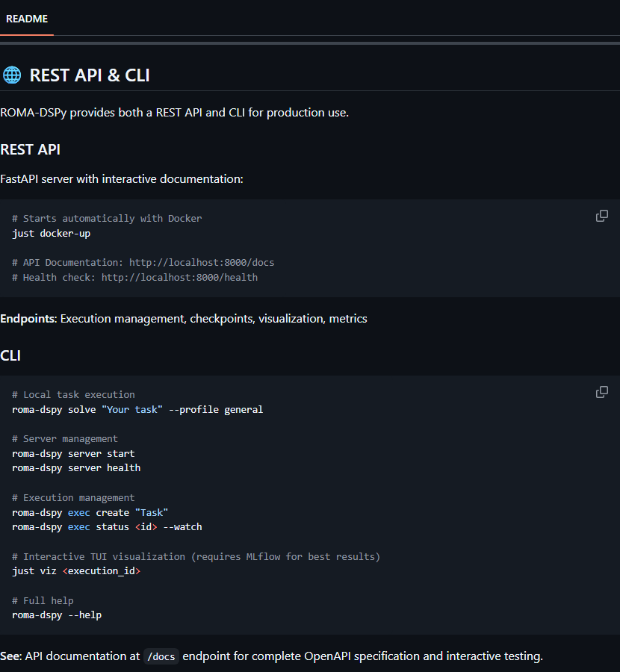Click the localhost:8000/health URL
The width and height of the screenshot is (620, 672).
pos(179,278)
